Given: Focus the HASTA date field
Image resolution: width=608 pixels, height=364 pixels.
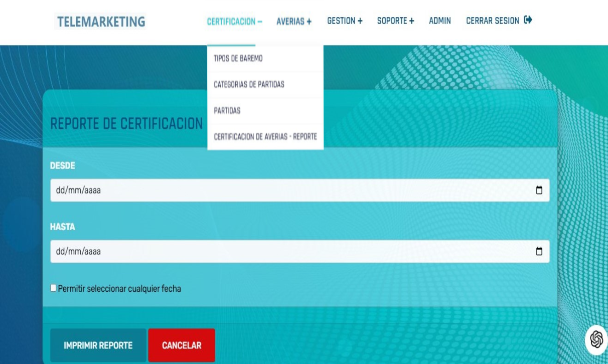Looking at the screenshot, I should 299,251.
